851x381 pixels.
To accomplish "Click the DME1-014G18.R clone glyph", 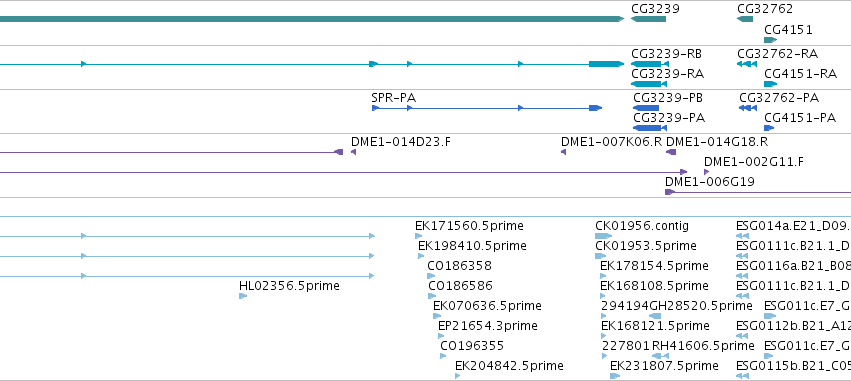I will click(x=671, y=152).
